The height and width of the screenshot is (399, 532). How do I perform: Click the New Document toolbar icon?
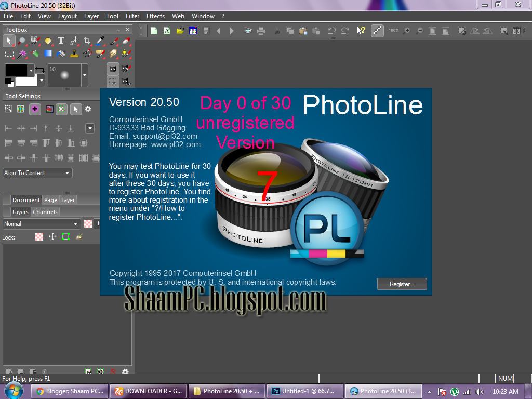(154, 31)
